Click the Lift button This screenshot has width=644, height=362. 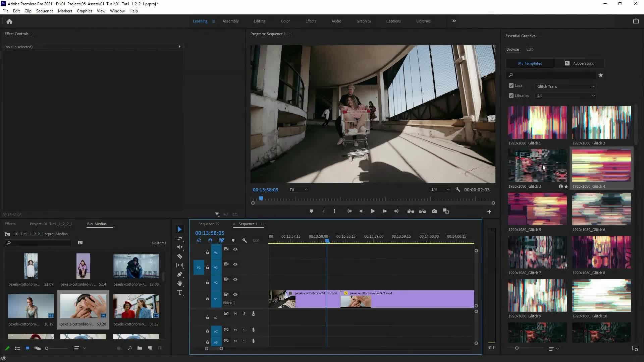(411, 211)
